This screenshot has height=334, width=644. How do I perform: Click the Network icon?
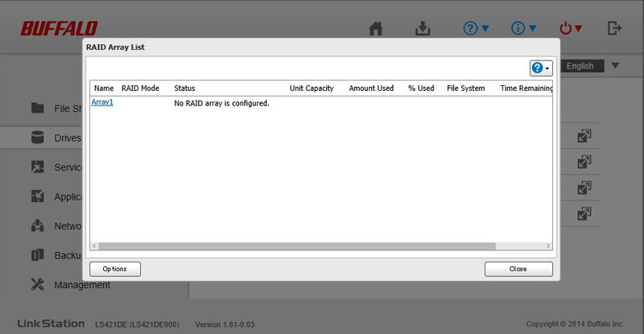coord(37,225)
